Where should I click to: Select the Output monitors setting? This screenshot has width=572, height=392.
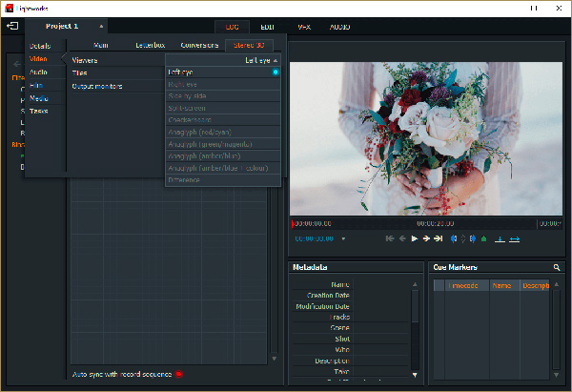96,86
